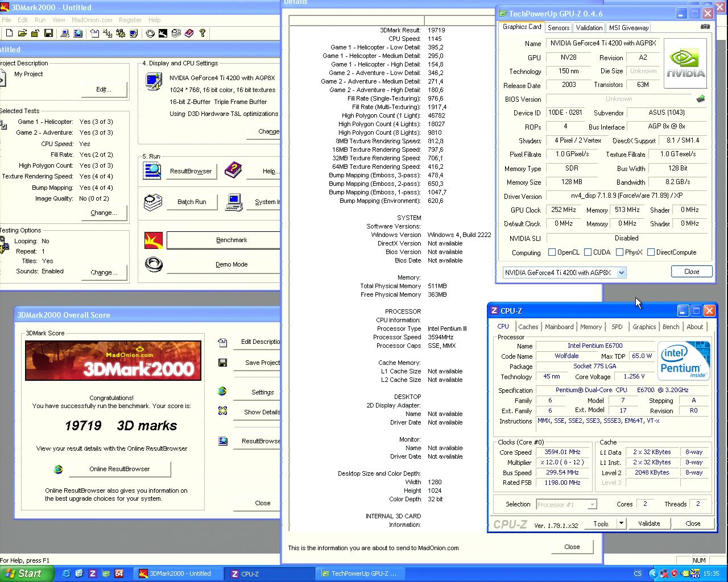Screen dimensions: 728x582
Task: Click the Batch Run stacked pages icon in Run section
Action: coord(153,202)
